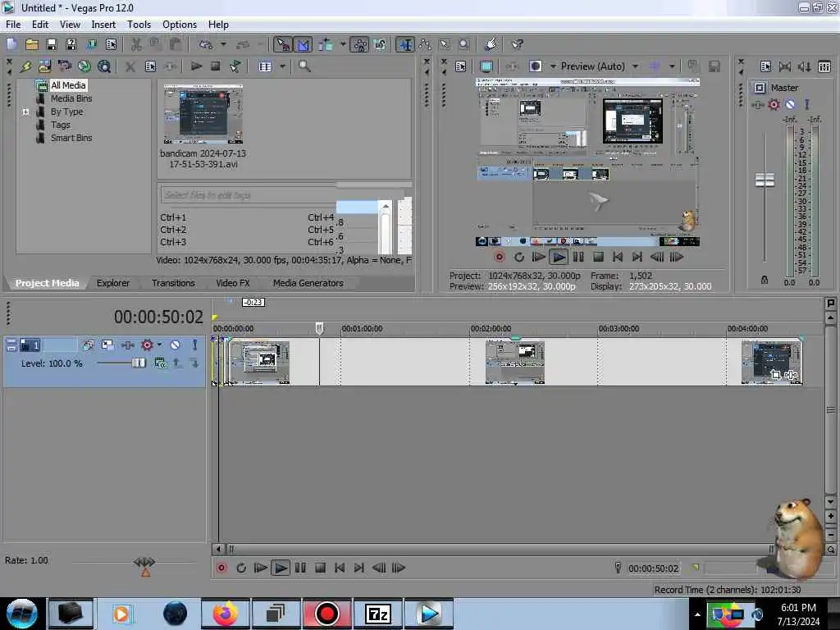Select the bandicam 2024-07-13 media thumbnail
This screenshot has width=840, height=630.
(203, 114)
